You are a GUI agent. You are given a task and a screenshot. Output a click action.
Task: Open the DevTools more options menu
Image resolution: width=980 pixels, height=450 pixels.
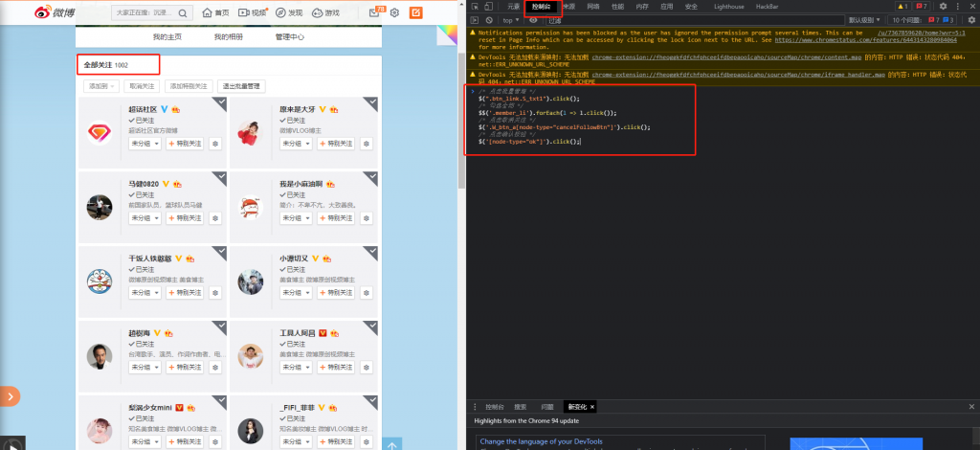coord(959,7)
